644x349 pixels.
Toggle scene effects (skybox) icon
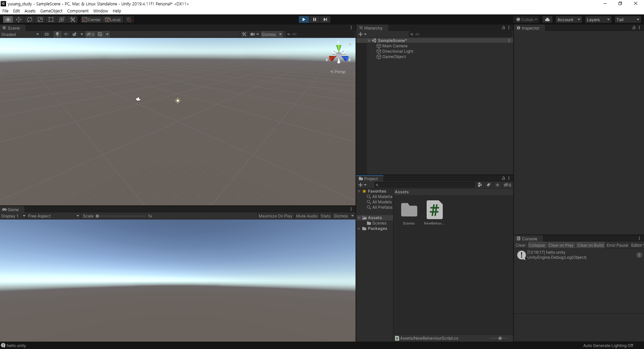click(74, 34)
